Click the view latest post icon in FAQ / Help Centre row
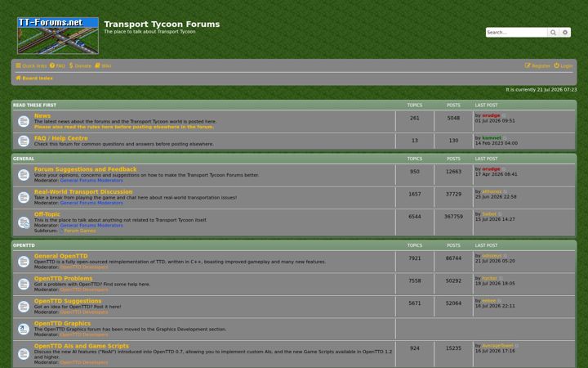Image resolution: width=588 pixels, height=368 pixels. click(505, 138)
